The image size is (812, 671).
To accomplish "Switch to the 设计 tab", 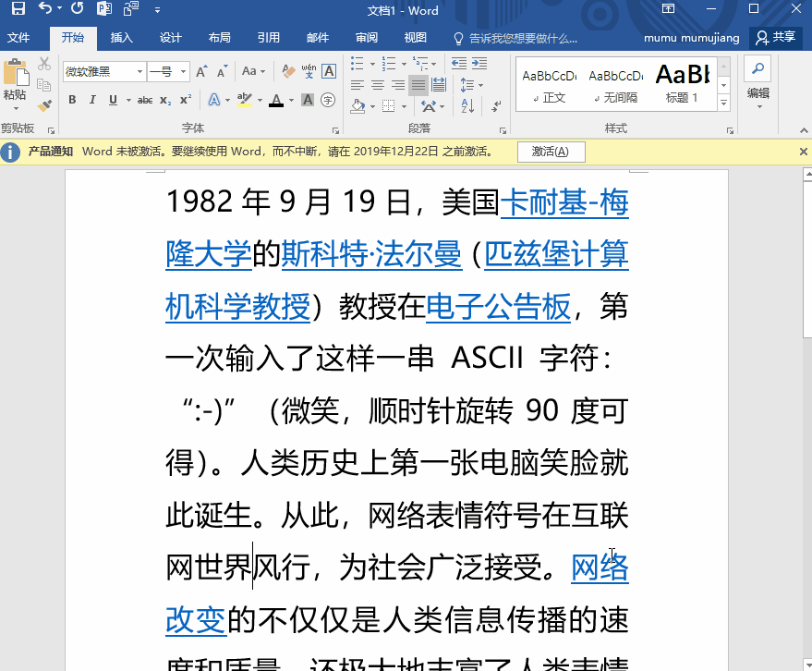I will [x=170, y=38].
